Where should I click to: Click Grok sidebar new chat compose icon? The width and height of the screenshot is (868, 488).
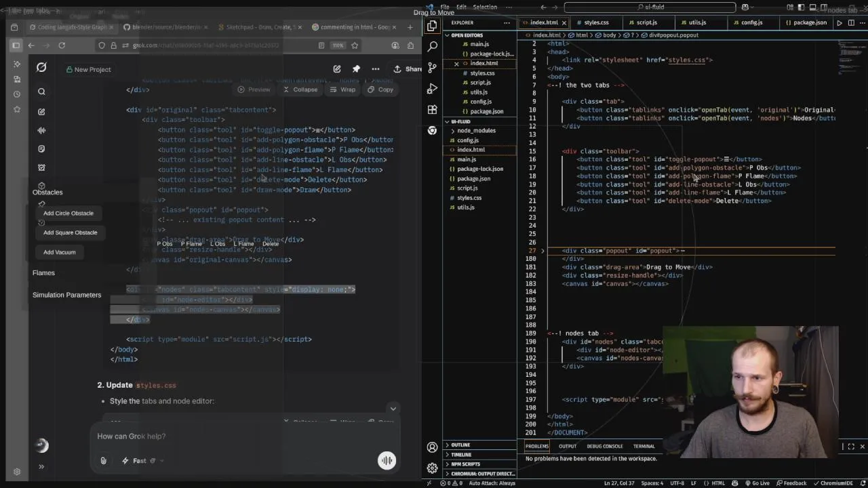point(41,111)
